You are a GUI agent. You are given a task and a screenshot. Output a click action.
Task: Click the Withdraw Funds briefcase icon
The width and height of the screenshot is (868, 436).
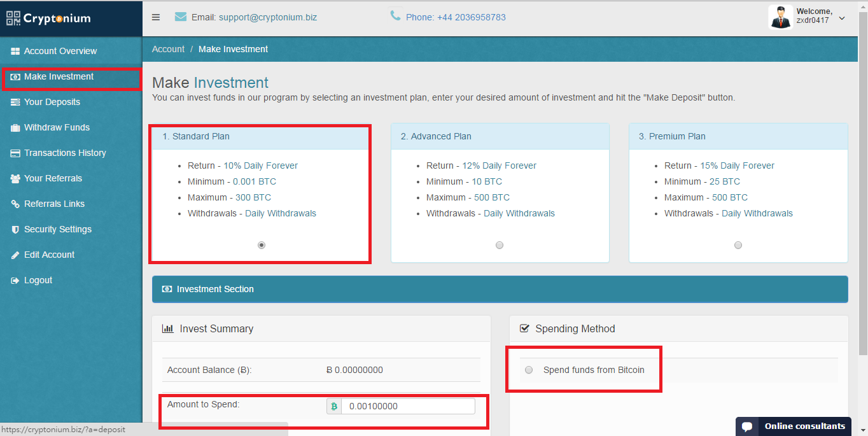point(15,127)
